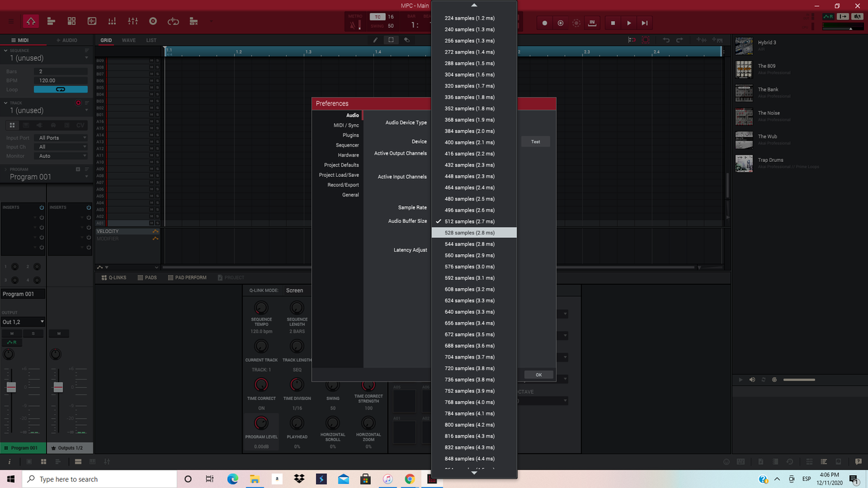Select the marquee selection tool
Viewport: 868px width, 488px height.
391,40
